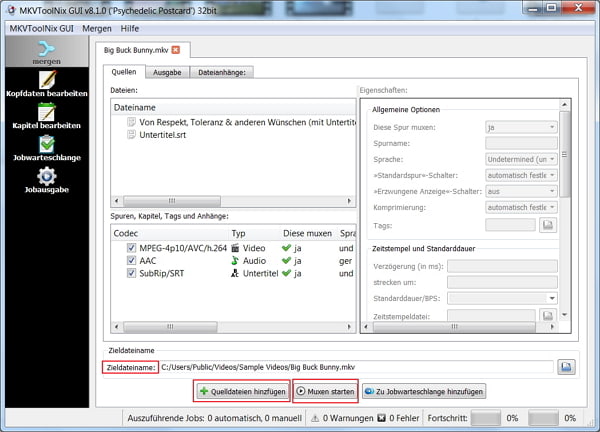Click the Diese muxen column header

click(308, 233)
